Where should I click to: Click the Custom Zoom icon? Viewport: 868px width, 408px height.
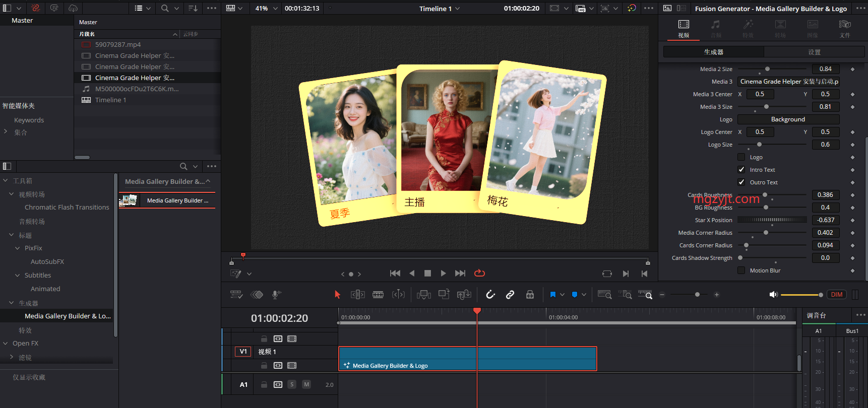click(x=645, y=295)
